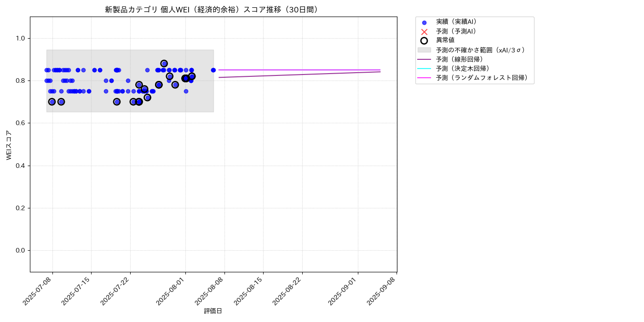Screen dimensions: 644x322
Task: Click the purple 線形回帰 legend line
Action: click(x=424, y=59)
